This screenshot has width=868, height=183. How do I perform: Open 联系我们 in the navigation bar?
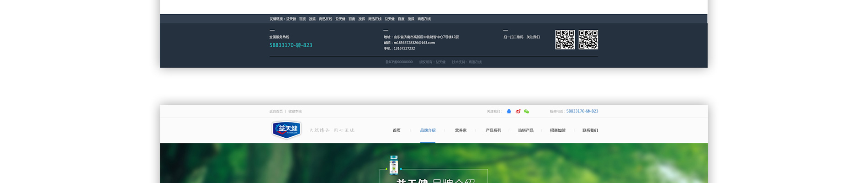pyautogui.click(x=590, y=130)
